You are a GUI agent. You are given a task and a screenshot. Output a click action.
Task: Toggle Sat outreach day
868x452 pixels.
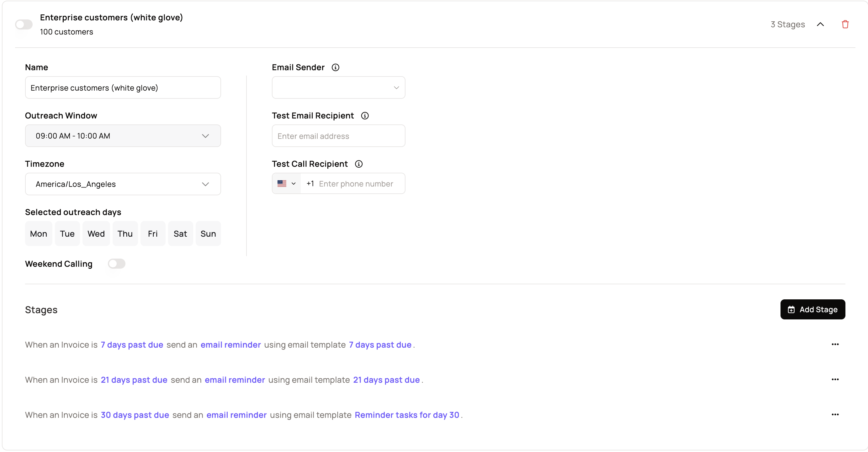[x=180, y=234]
